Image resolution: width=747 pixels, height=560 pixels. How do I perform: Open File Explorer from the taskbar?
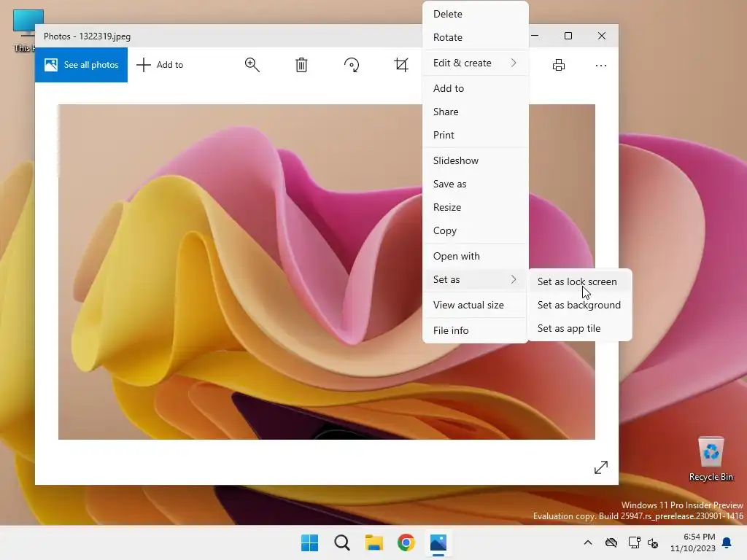point(374,542)
